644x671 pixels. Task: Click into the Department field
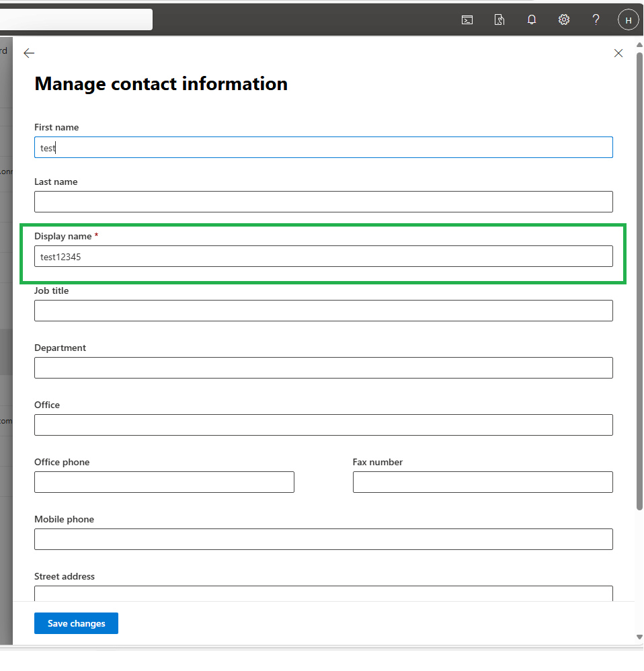point(323,368)
